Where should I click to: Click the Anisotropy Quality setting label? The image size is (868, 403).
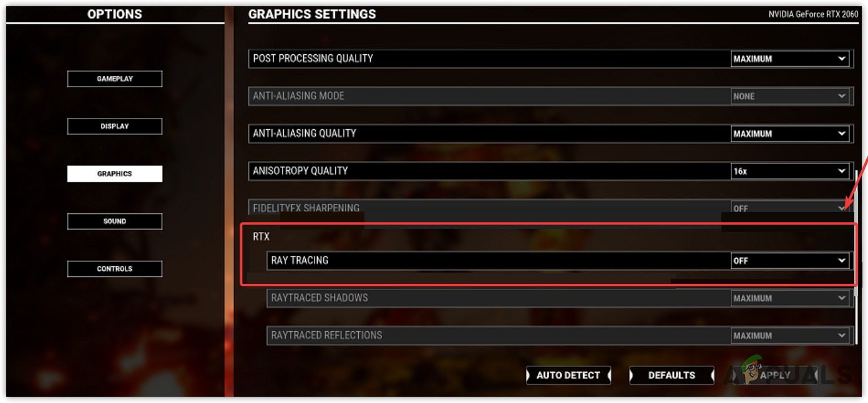coord(300,170)
